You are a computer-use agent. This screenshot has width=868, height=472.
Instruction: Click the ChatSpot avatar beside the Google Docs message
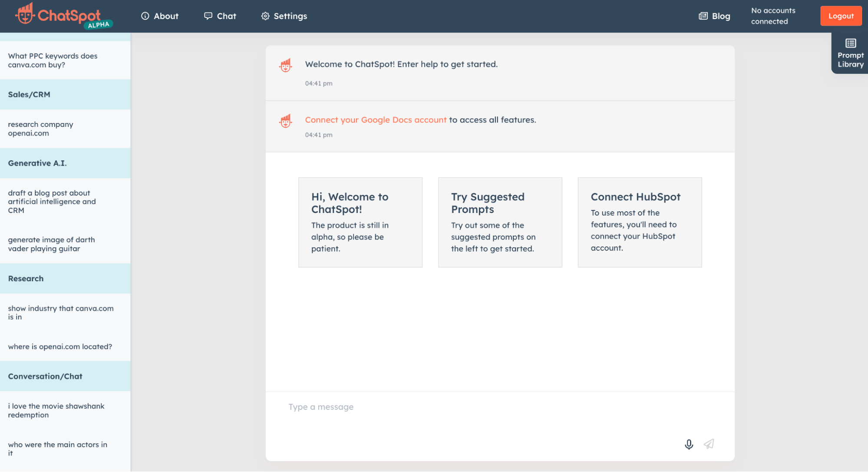click(286, 121)
